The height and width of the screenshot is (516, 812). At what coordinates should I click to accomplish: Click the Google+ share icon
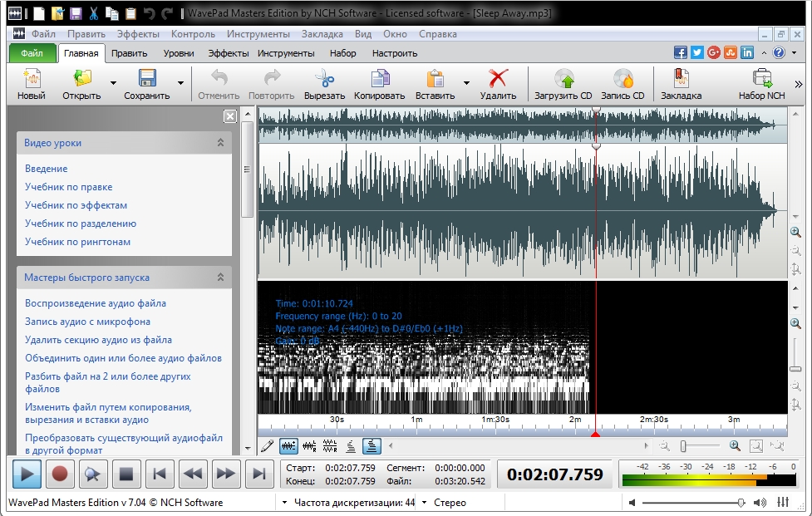tap(714, 53)
